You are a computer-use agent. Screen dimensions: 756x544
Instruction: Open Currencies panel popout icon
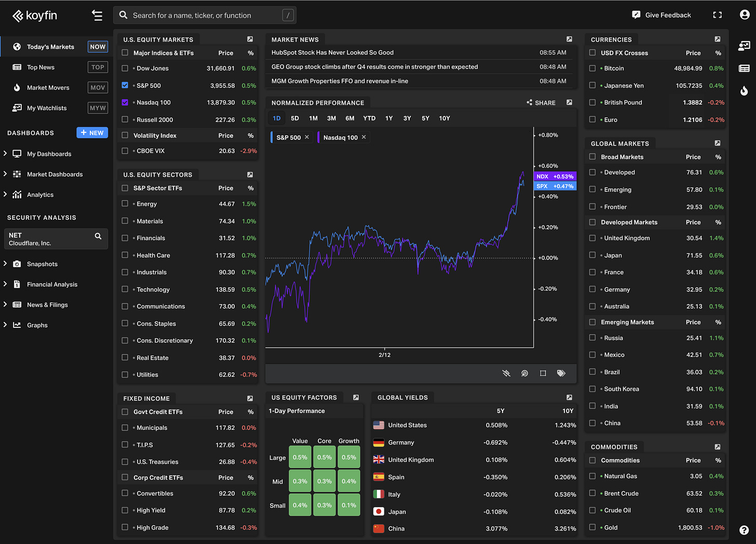(x=718, y=39)
